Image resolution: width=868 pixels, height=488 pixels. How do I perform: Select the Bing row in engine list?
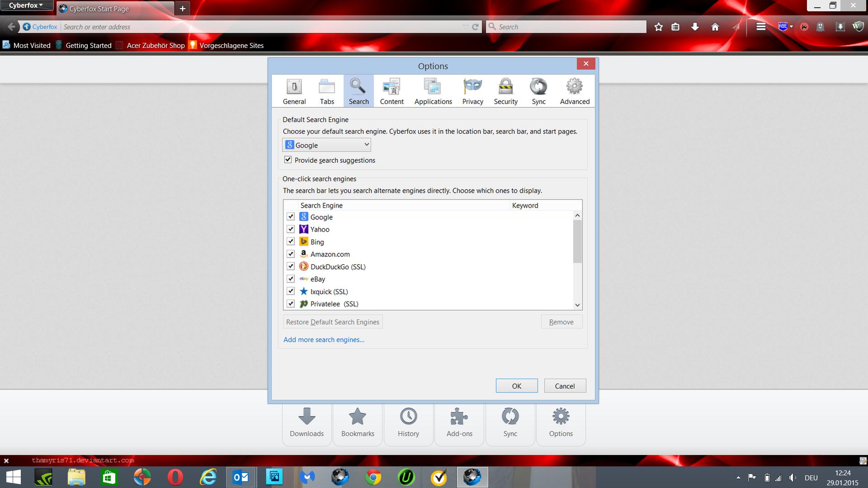[x=428, y=242]
